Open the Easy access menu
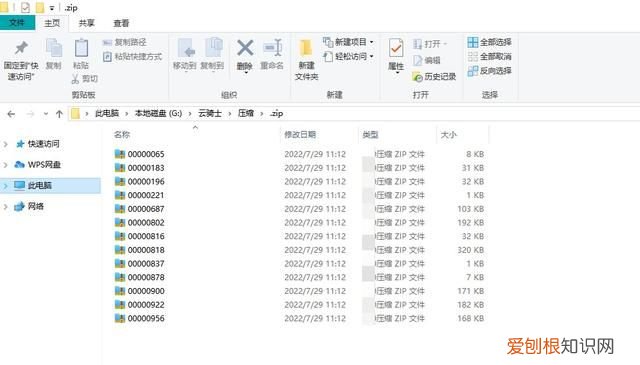 348,56
